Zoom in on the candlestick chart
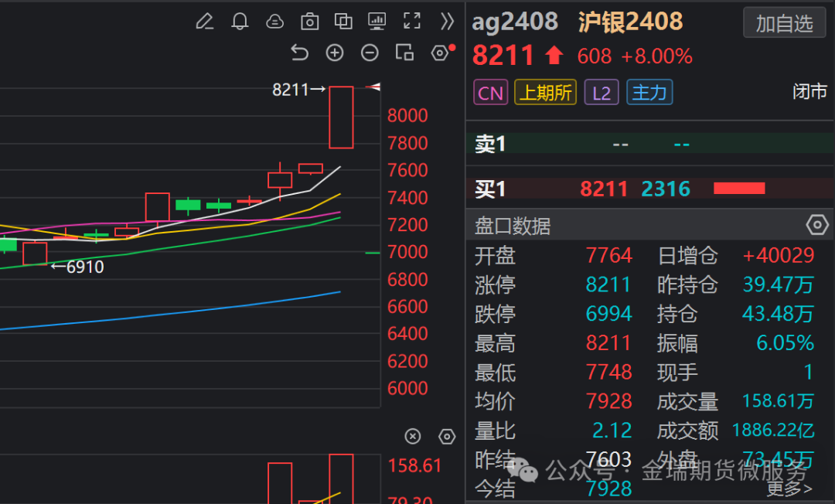 pyautogui.click(x=335, y=53)
